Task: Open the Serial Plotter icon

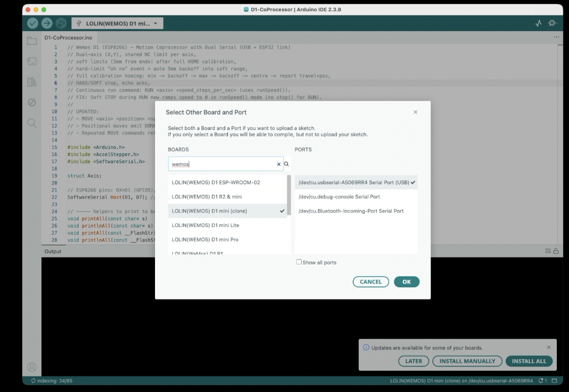Action: point(539,23)
